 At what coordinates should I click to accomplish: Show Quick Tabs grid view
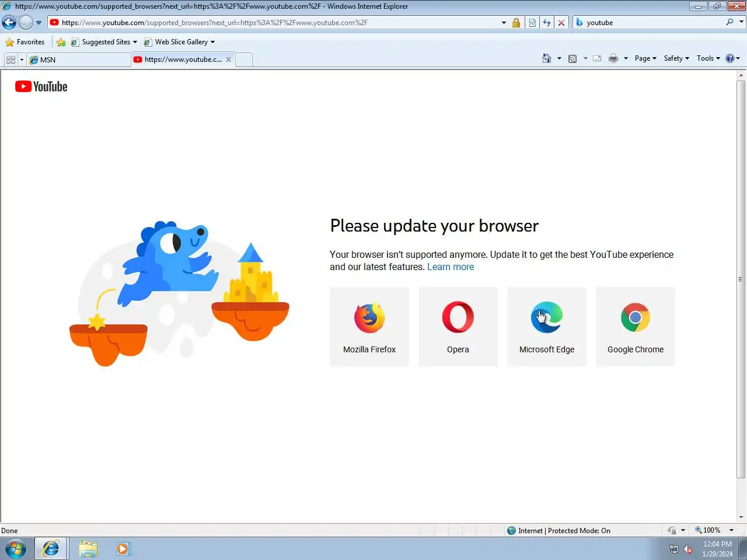click(11, 60)
